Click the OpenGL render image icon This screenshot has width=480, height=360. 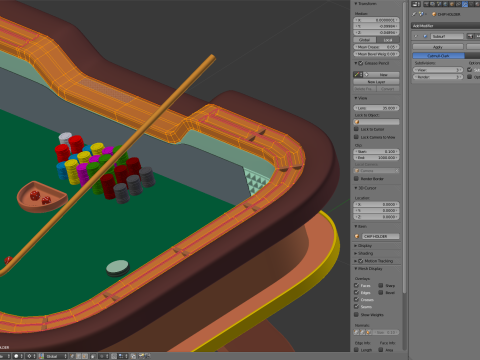point(142,356)
